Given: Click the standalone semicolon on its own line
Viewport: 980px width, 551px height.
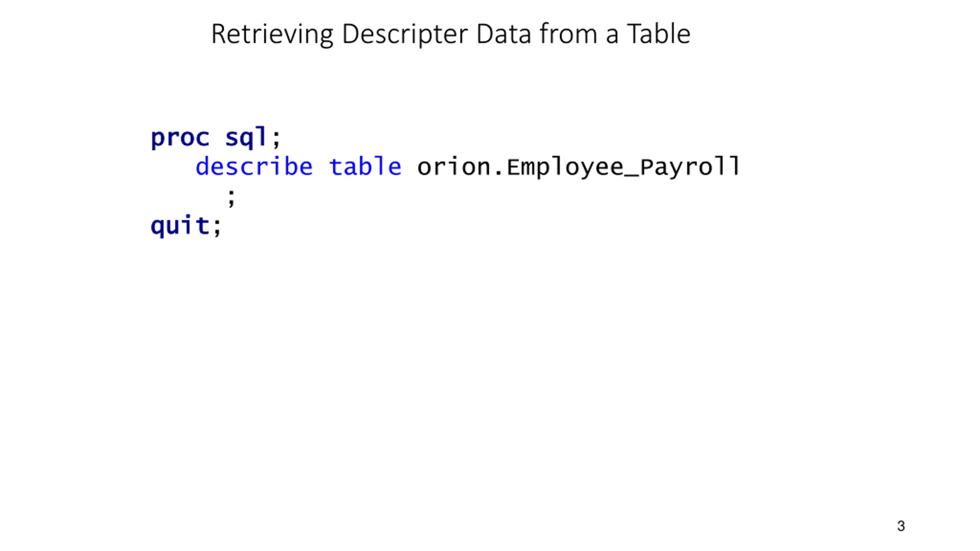Looking at the screenshot, I should (231, 198).
